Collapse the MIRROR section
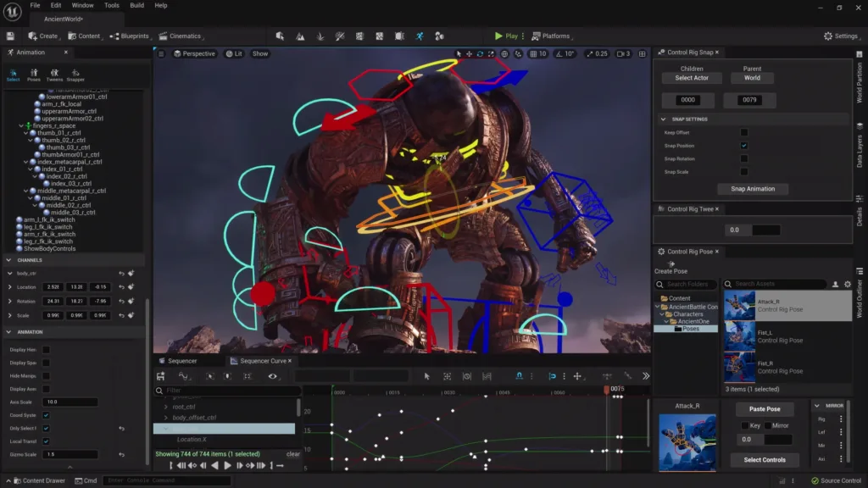 (817, 406)
